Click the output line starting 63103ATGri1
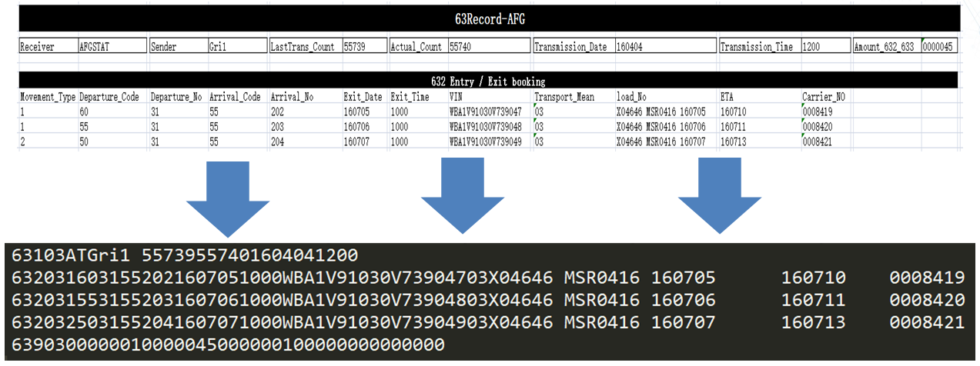 click(x=185, y=255)
